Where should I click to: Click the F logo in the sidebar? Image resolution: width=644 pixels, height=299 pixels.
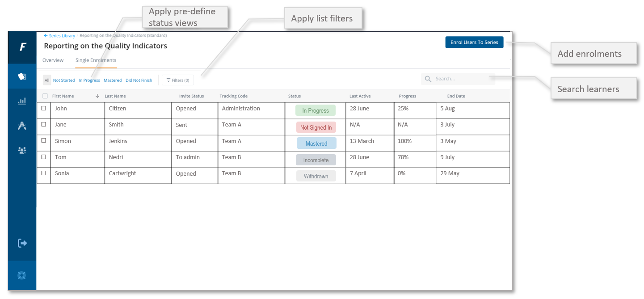[22, 47]
